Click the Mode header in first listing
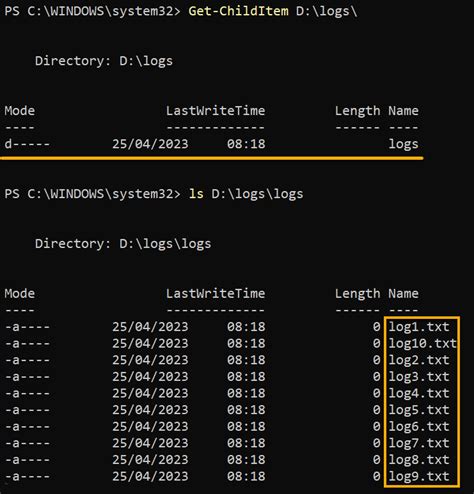The height and width of the screenshot is (494, 474). click(x=20, y=111)
